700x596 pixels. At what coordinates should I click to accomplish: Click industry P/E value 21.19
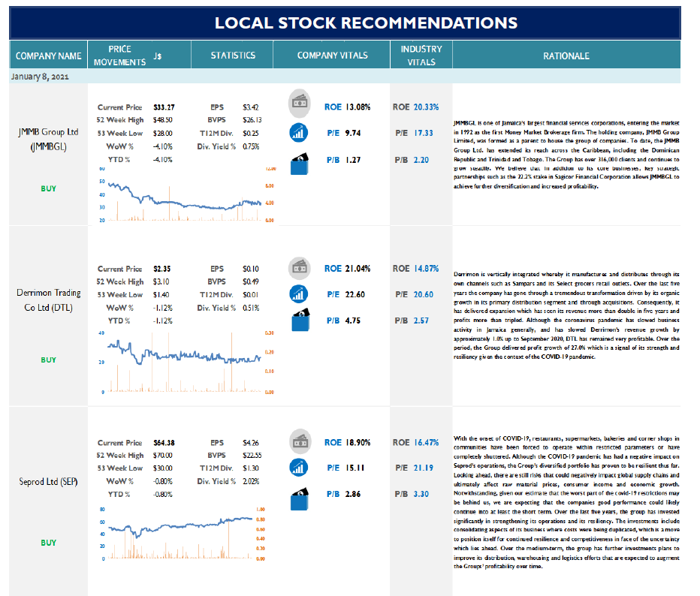[x=423, y=468]
